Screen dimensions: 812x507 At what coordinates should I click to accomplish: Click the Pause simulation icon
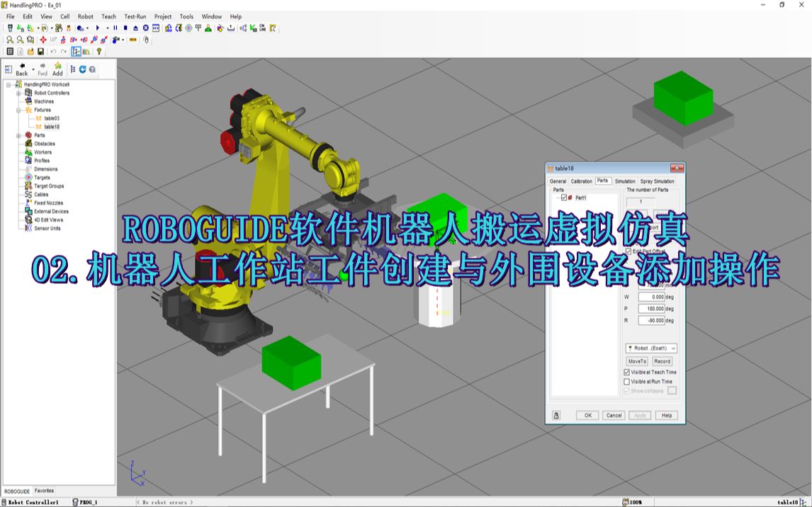pyautogui.click(x=115, y=27)
